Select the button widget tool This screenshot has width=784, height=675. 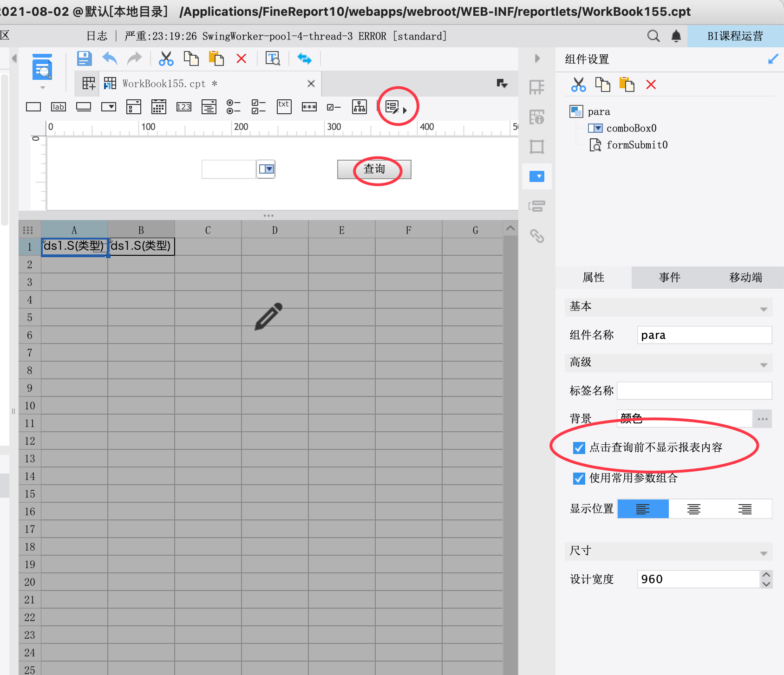[x=84, y=107]
